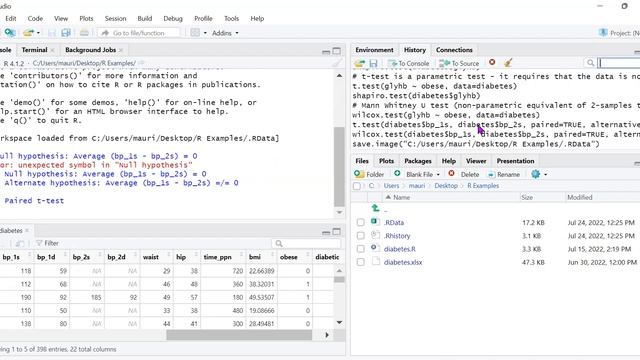Click the console scrollbar up arrow
640x360 pixels.
339,76
